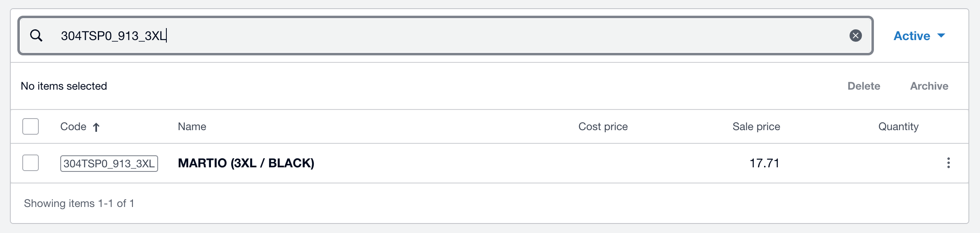Click the caret arrow next to Active

(941, 36)
